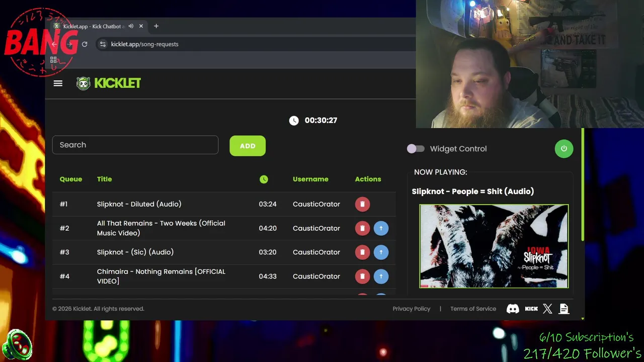The image size is (644, 362).
Task: Open the Kick channel link
Action: tap(531, 309)
